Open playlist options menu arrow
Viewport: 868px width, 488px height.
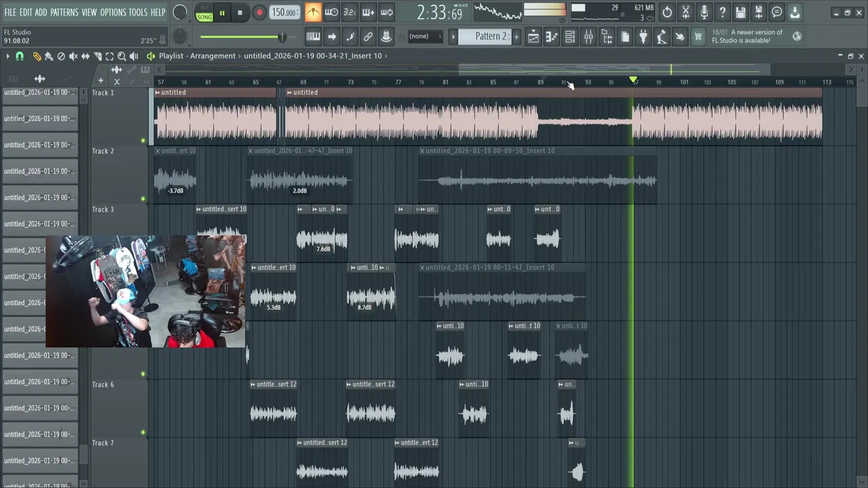tap(7, 56)
